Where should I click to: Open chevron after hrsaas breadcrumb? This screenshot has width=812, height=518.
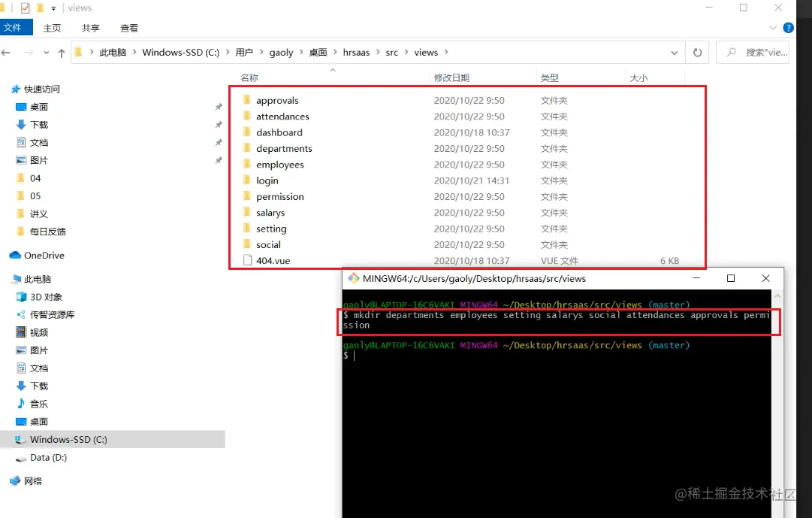point(378,53)
